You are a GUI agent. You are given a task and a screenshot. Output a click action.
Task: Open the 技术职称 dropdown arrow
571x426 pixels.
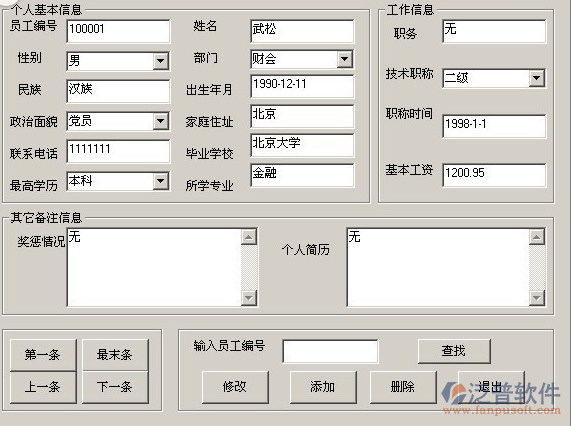coord(537,78)
